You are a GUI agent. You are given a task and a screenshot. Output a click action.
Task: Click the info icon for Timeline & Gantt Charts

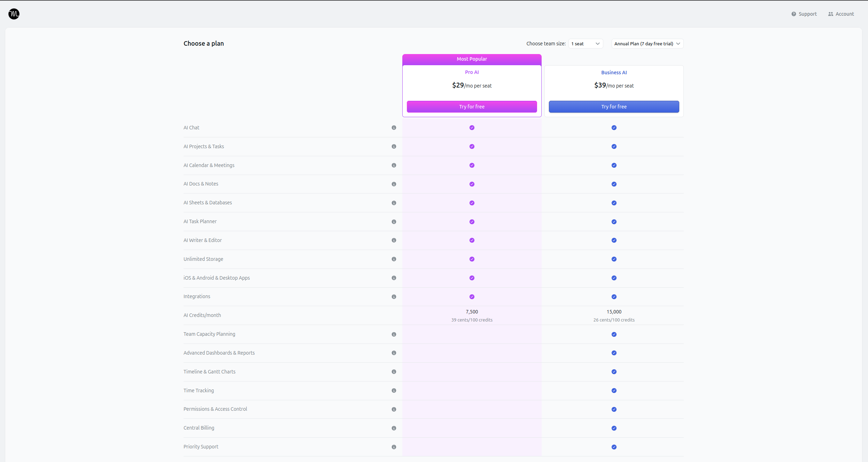coord(394,372)
